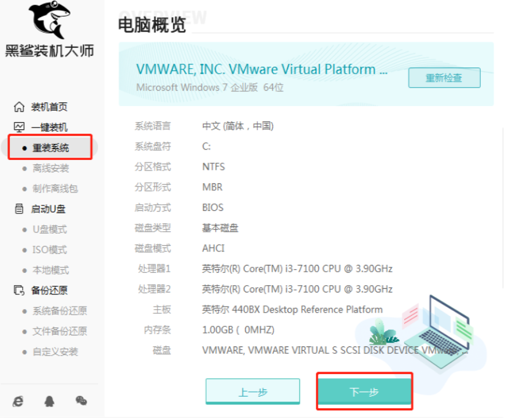Click the 440BX Desktop Reference Platform value

click(x=292, y=309)
